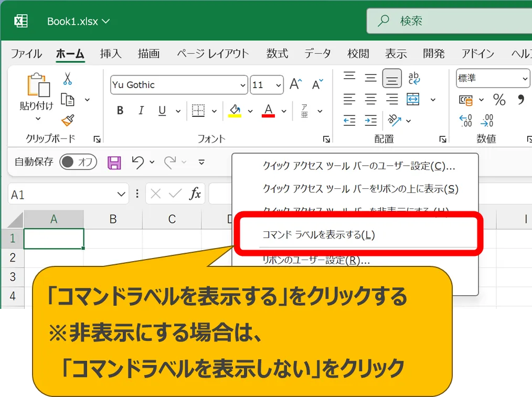The image size is (532, 397).
Task: Open the Yu Gothic font dropdown
Action: coord(243,85)
